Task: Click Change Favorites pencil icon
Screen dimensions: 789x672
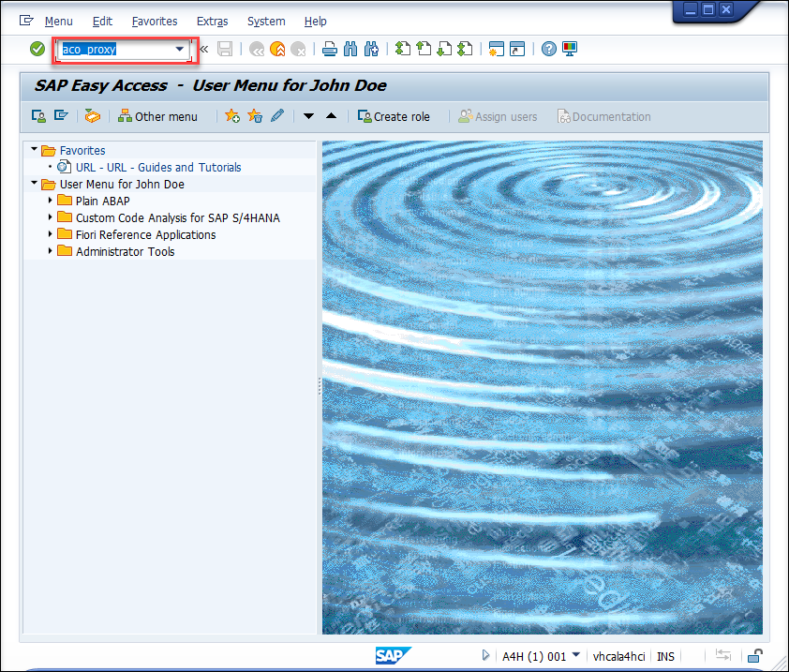Action: point(277,116)
